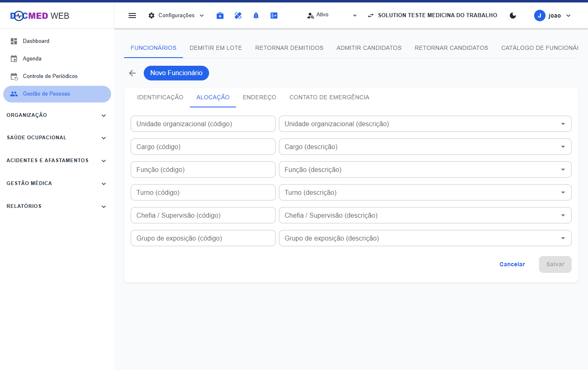
Task: Toggle dark mode moon icon
Action: click(x=513, y=16)
